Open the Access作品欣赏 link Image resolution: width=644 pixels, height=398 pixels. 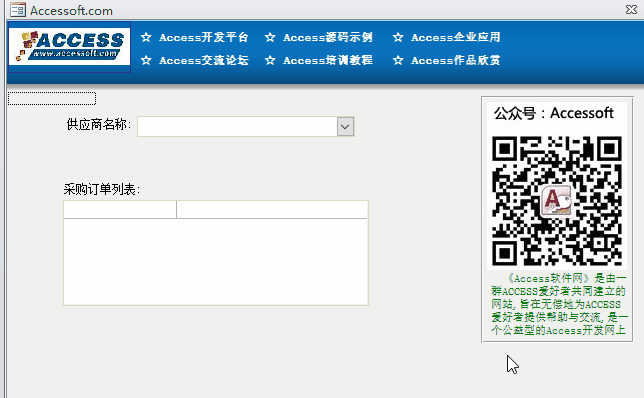pos(456,60)
